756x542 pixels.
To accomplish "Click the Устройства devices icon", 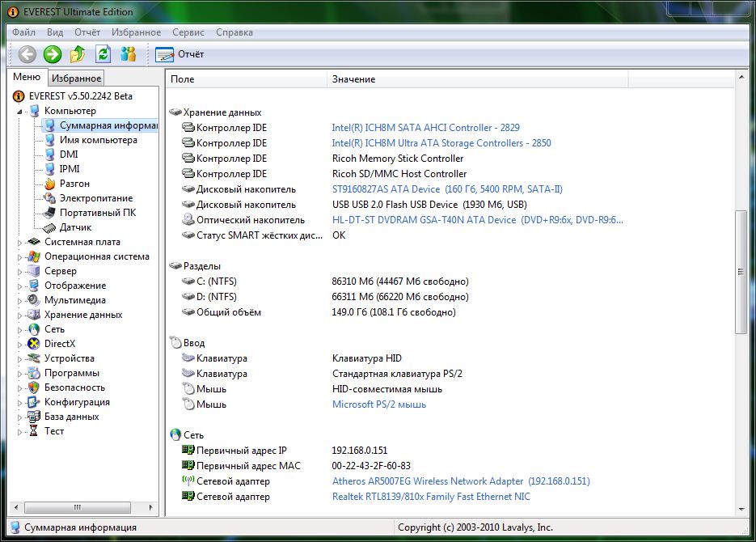I will (34, 358).
